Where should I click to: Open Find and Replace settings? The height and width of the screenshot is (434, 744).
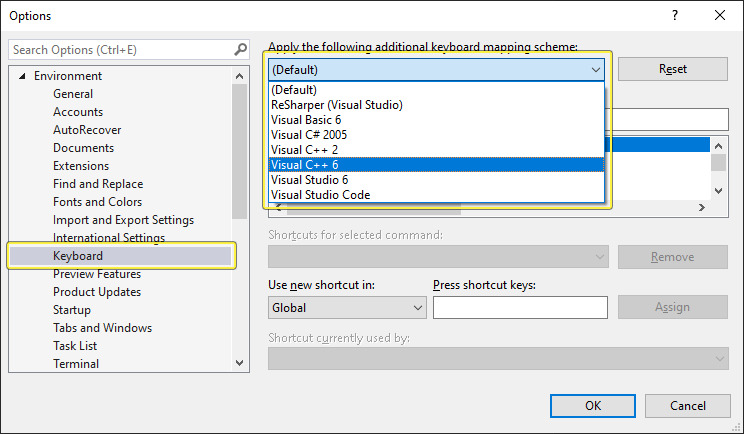point(98,184)
